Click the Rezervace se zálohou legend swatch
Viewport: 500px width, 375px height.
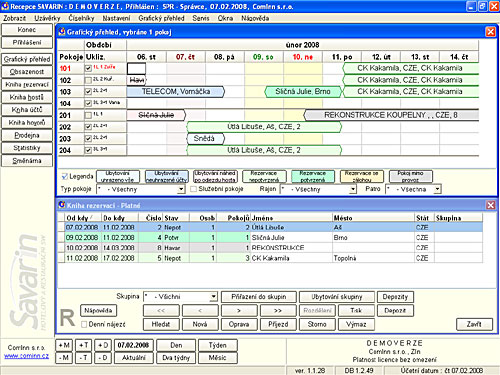coord(362,177)
